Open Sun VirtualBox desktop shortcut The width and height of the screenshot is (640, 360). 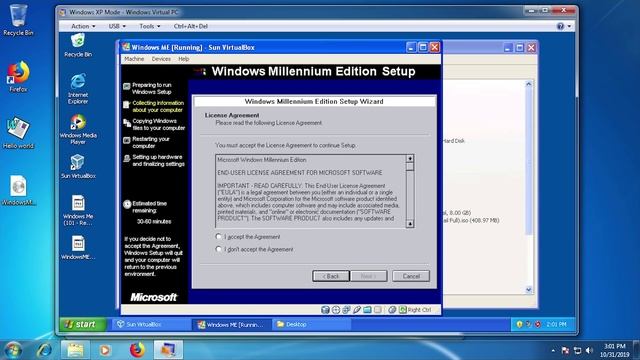pyautogui.click(x=78, y=167)
